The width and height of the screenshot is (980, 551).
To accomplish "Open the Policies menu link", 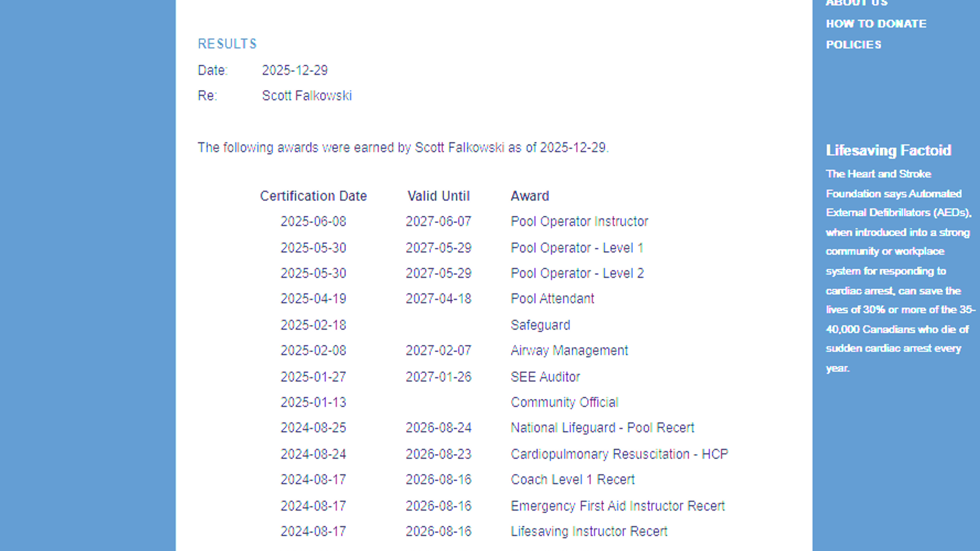I will 853,45.
